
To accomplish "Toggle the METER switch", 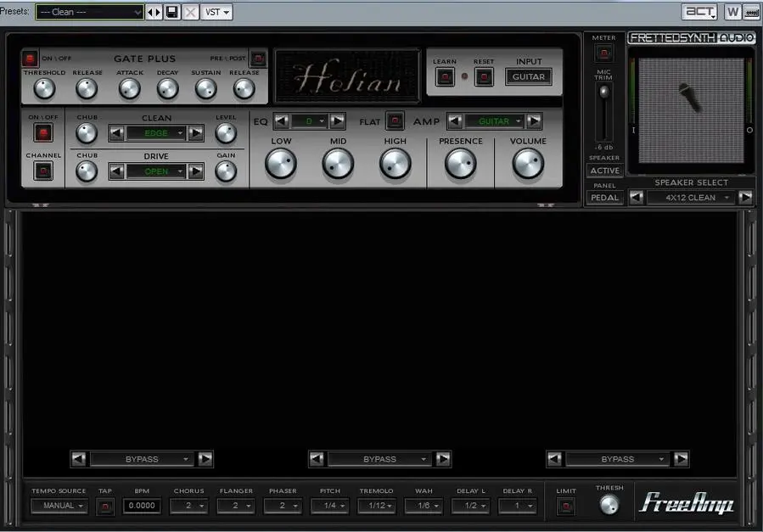I will pos(604,53).
